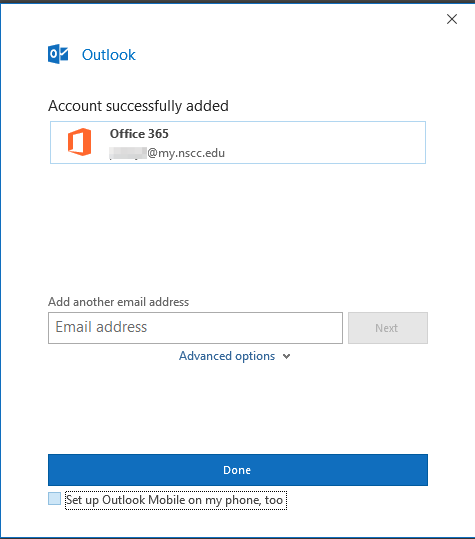Select the Office 365 account tile

tap(238, 142)
